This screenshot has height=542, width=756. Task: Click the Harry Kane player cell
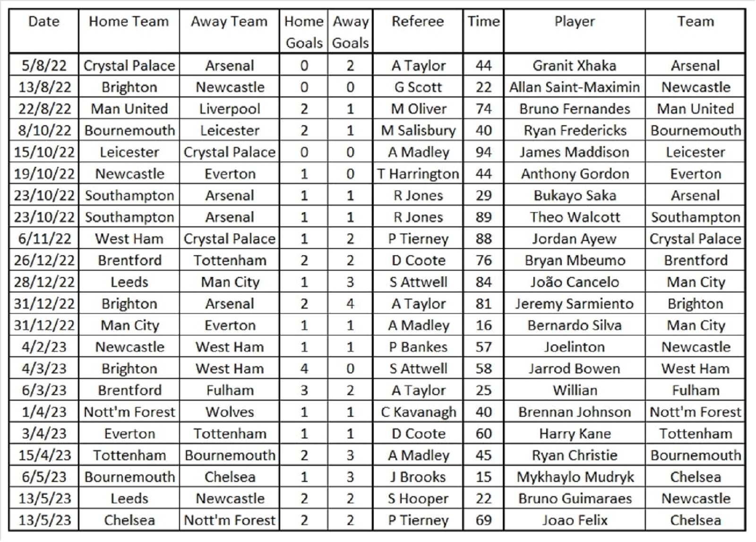click(575, 434)
